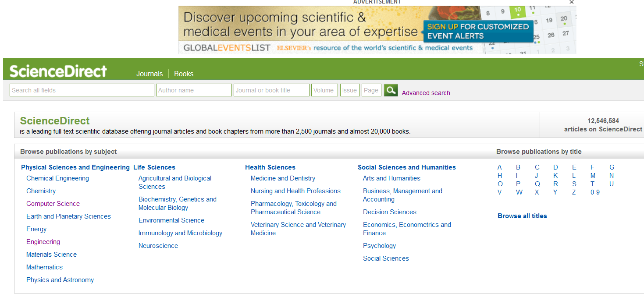The image size is (644, 297).
Task: Browse Computer Science publications
Action: tap(53, 204)
